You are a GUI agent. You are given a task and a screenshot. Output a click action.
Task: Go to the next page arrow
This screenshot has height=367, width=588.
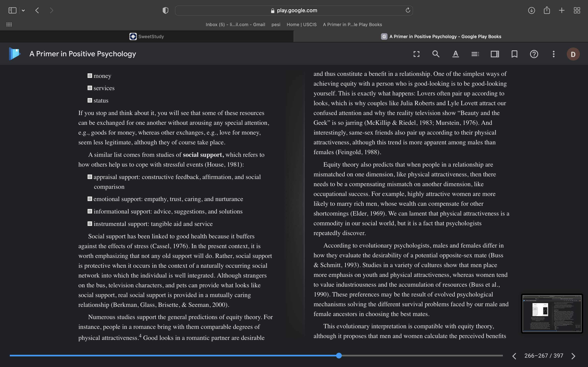[574, 356]
